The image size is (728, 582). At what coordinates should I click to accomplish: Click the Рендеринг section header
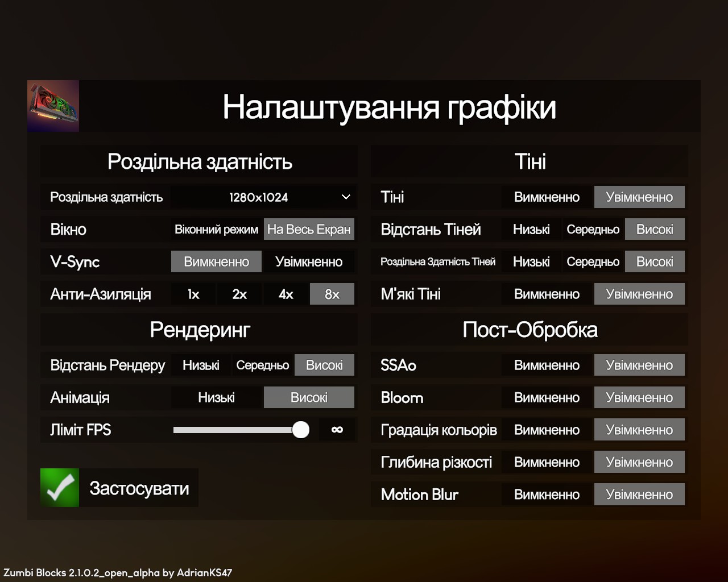[200, 330]
